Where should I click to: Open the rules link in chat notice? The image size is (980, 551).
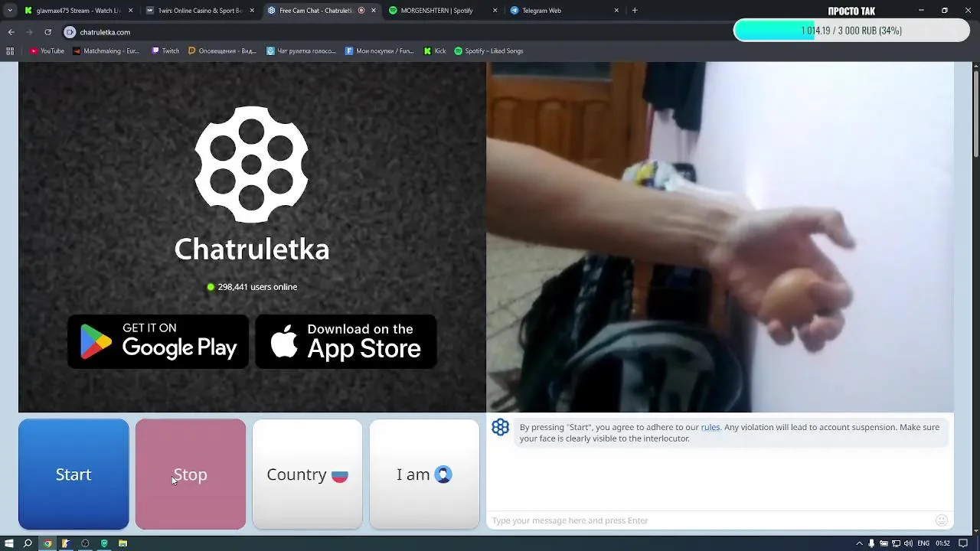pos(710,427)
